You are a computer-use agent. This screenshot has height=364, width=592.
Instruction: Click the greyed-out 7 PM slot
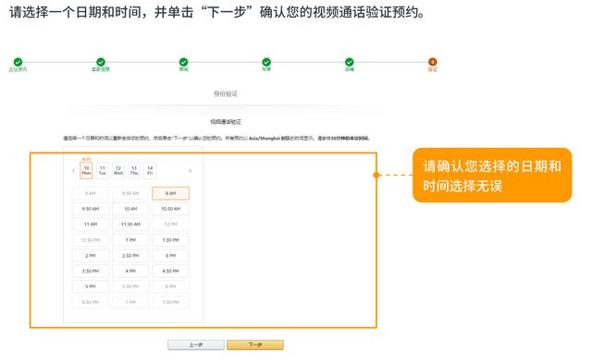(x=130, y=302)
